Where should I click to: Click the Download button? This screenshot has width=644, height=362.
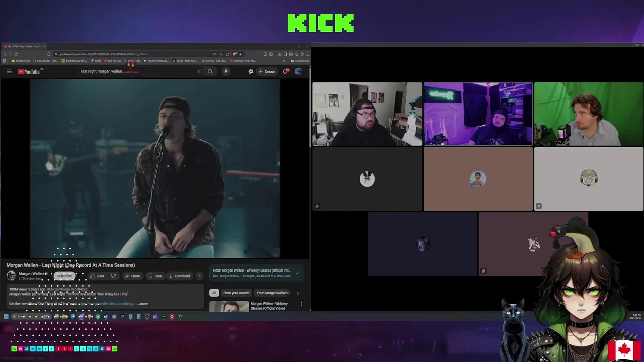(x=179, y=276)
